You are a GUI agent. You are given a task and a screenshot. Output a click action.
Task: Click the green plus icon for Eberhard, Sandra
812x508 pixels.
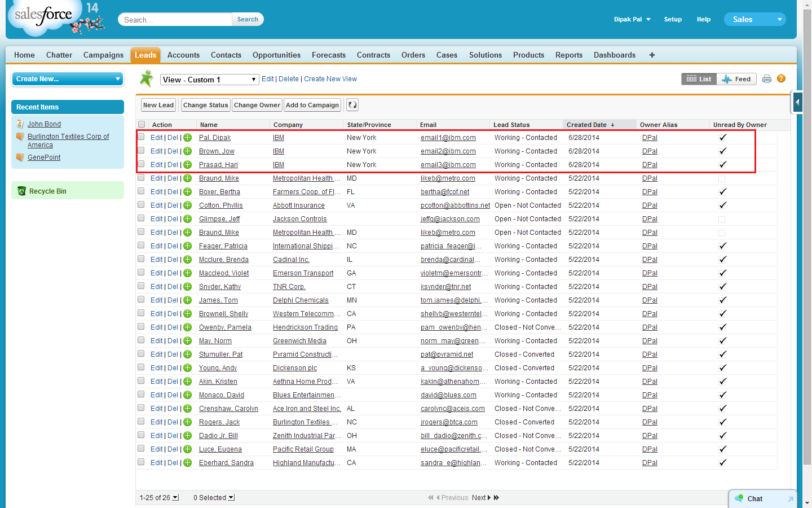tap(188, 463)
